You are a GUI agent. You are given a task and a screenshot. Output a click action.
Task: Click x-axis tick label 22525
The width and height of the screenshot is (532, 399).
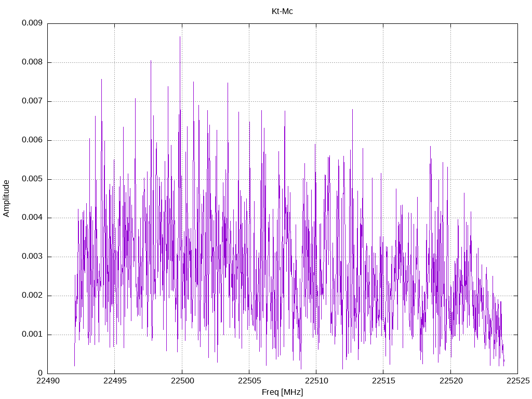(x=518, y=381)
